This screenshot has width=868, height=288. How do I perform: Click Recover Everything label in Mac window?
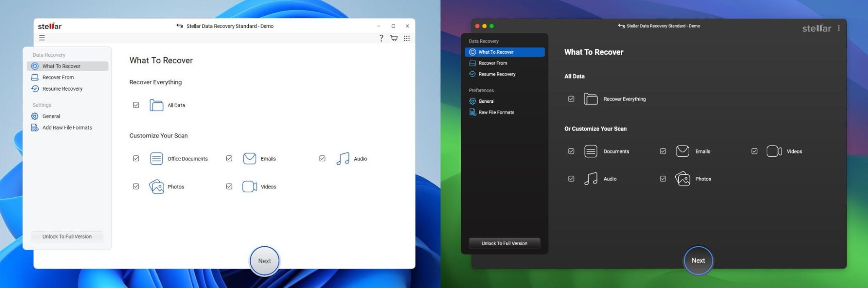624,99
